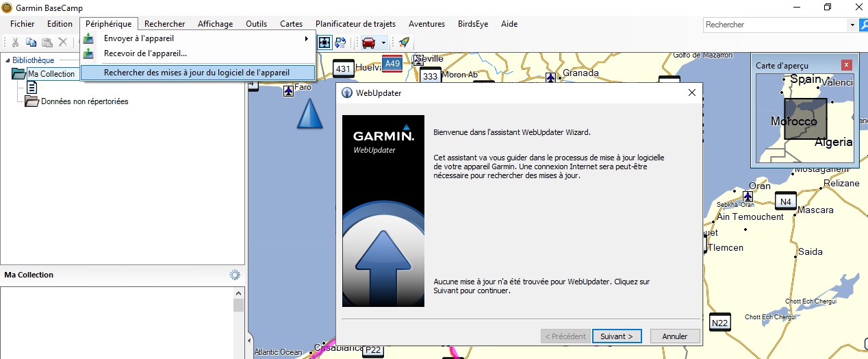
Task: Open the Planificateur de trajets menu
Action: click(x=365, y=24)
